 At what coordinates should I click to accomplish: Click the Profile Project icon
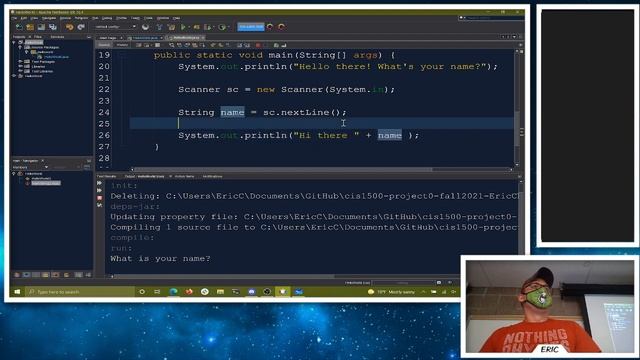208,27
